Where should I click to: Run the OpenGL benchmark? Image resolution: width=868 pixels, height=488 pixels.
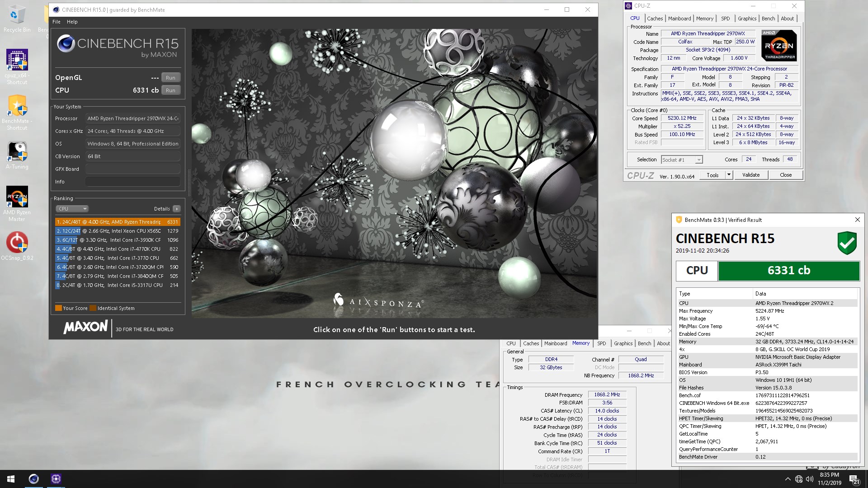pyautogui.click(x=170, y=78)
